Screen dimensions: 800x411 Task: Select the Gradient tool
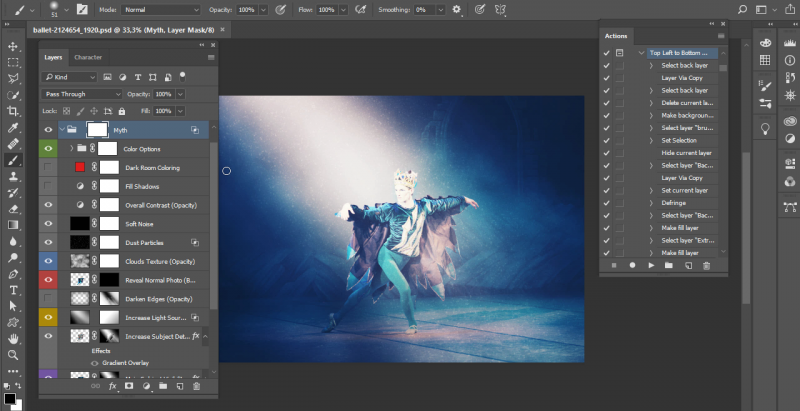(x=13, y=225)
